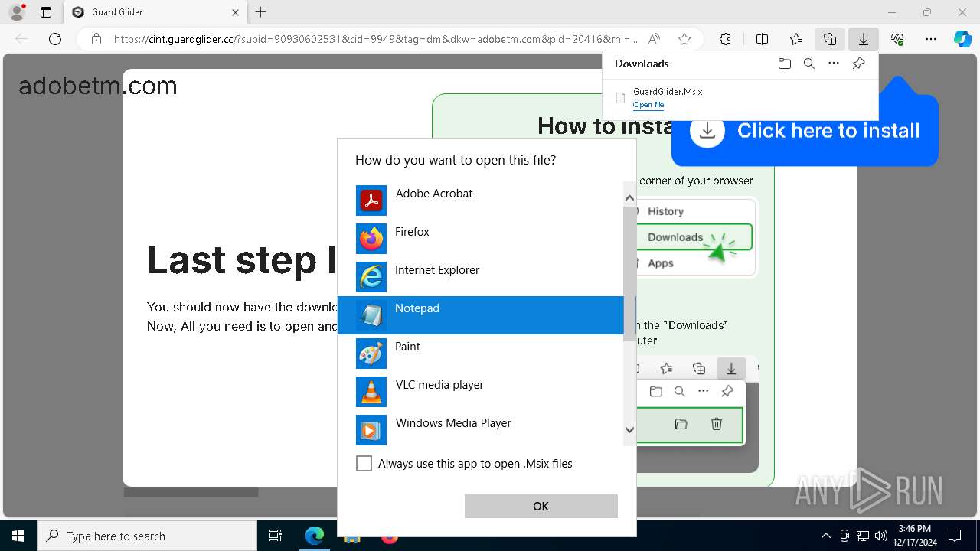This screenshot has width=980, height=551.
Task: Open the notification center icon
Action: pyautogui.click(x=955, y=536)
